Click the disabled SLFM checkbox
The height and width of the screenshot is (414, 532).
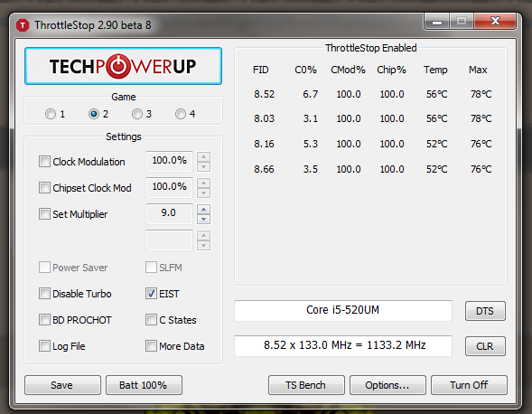pyautogui.click(x=151, y=268)
